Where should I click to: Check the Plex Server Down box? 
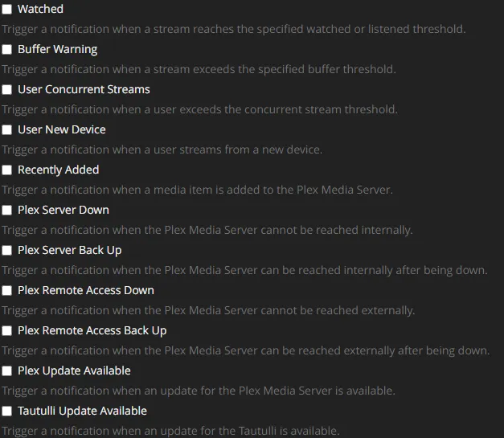7,210
